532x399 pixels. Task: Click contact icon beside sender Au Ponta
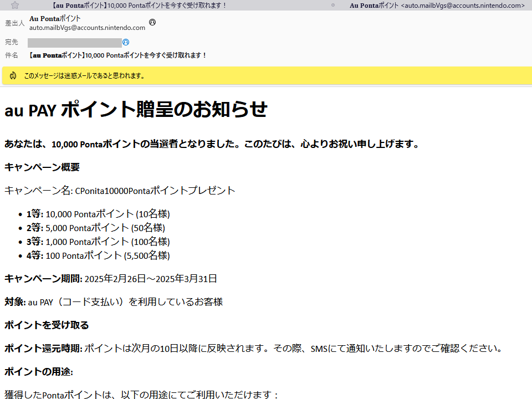pos(152,22)
